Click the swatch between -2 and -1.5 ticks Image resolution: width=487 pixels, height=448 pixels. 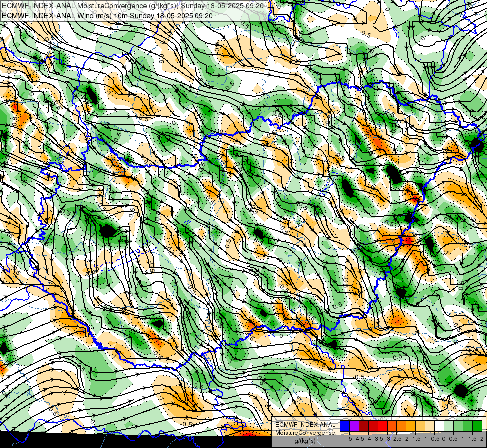coord(411,426)
